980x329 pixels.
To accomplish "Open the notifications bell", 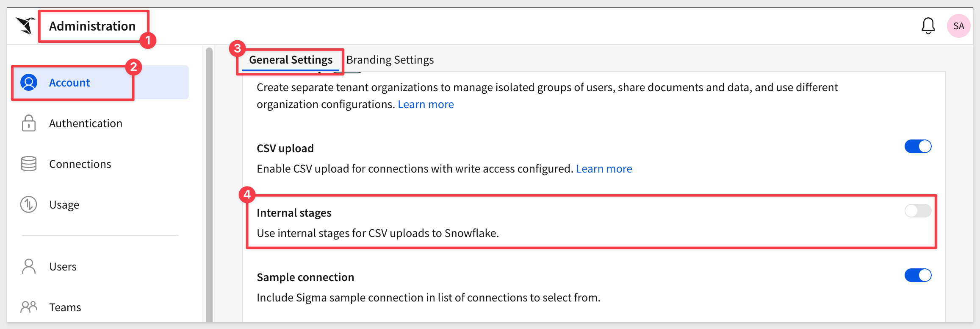I will 928,26.
